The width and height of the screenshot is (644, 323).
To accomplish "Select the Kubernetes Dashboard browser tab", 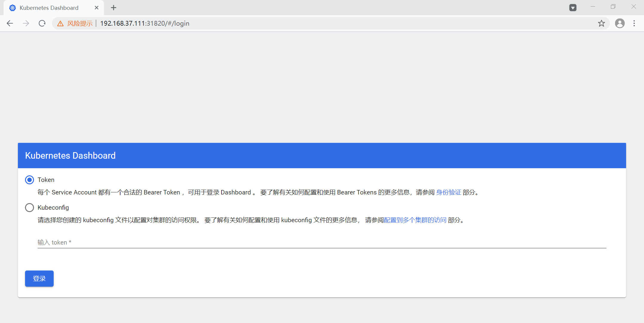I will point(54,8).
